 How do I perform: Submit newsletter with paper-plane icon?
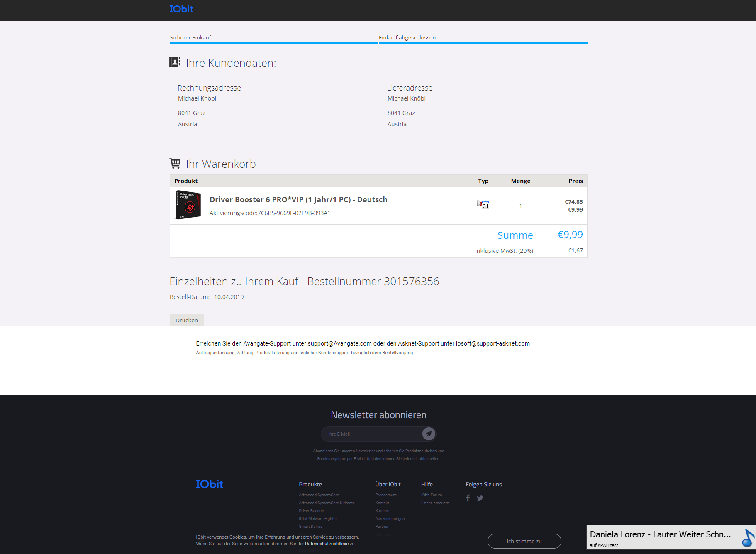pos(429,434)
